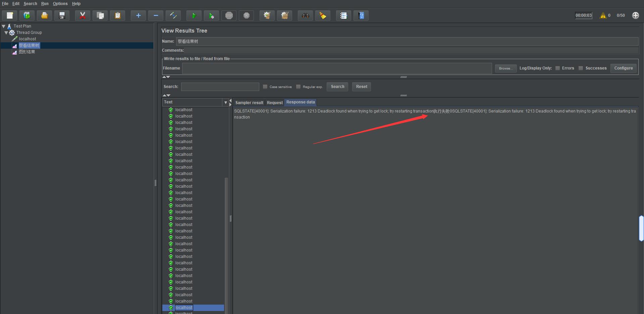Collapse all tree nodes with minus icon

point(156,15)
